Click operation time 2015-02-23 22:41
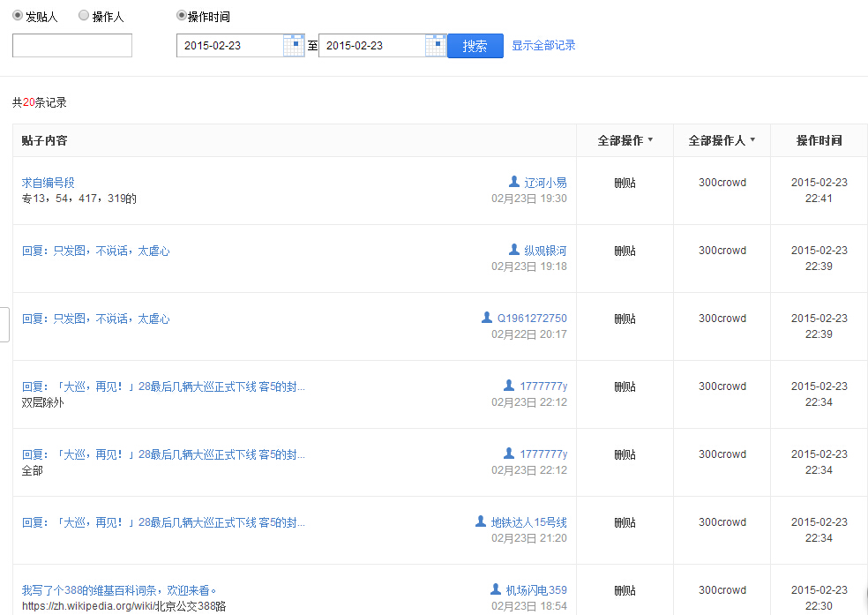The image size is (868, 615). pos(819,190)
